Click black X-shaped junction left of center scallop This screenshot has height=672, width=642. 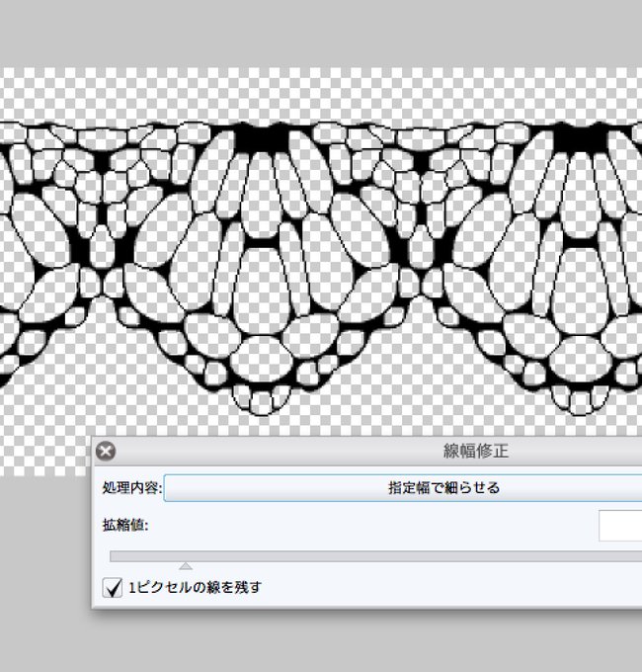point(103,254)
